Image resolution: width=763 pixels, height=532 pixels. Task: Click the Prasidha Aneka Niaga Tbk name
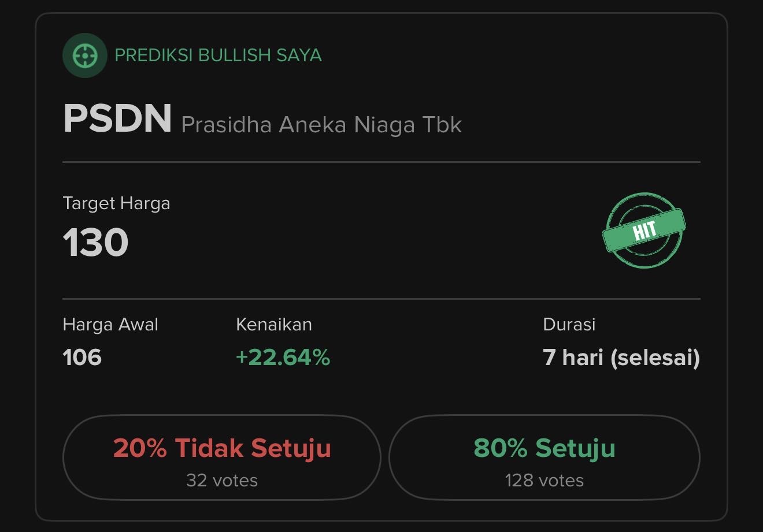[x=321, y=125]
